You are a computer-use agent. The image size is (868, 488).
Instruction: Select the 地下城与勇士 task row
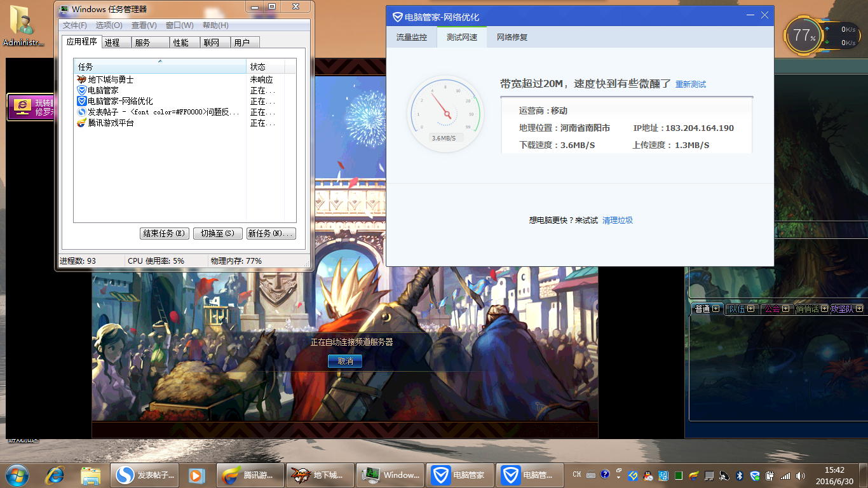click(185, 79)
